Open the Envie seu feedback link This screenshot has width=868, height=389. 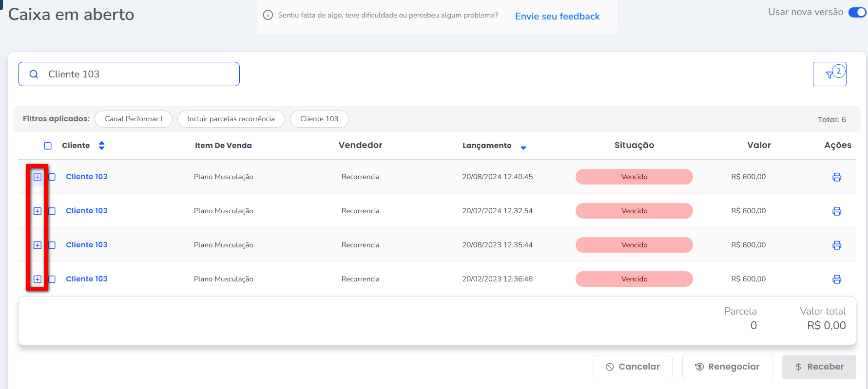(x=557, y=17)
